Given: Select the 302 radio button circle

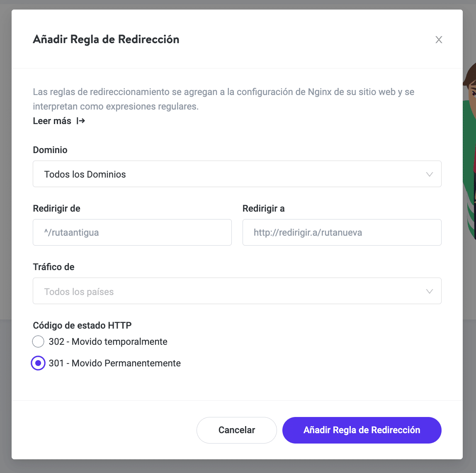Looking at the screenshot, I should [38, 341].
